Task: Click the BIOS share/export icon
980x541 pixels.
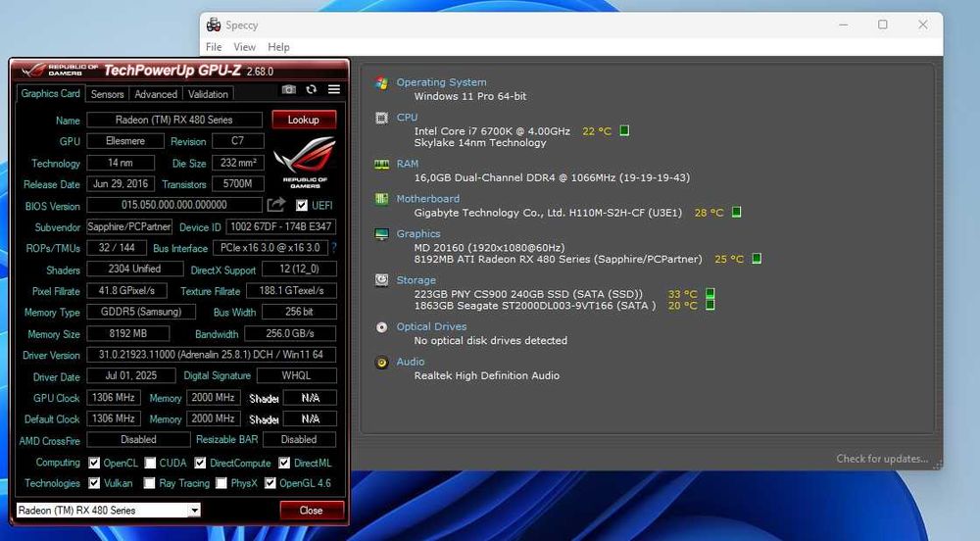Action: [x=276, y=205]
